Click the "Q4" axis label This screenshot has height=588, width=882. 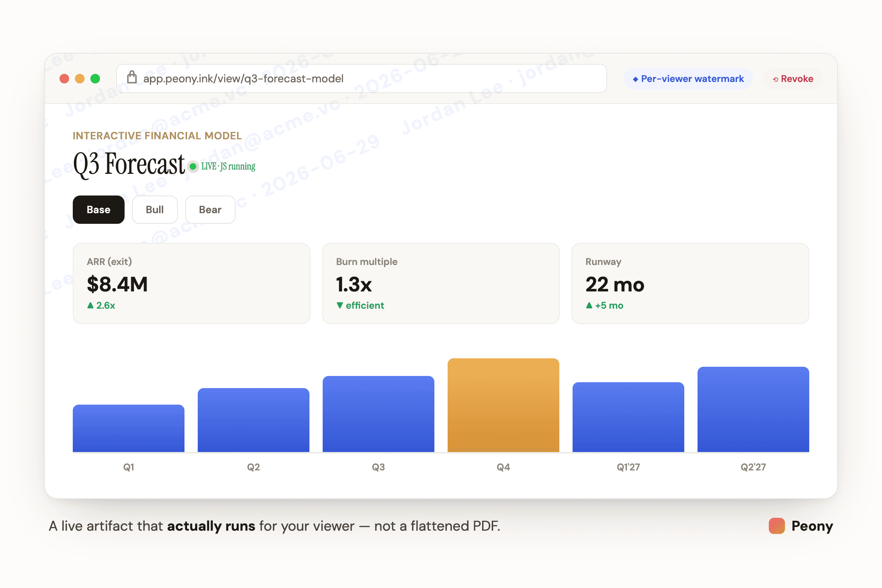point(503,467)
